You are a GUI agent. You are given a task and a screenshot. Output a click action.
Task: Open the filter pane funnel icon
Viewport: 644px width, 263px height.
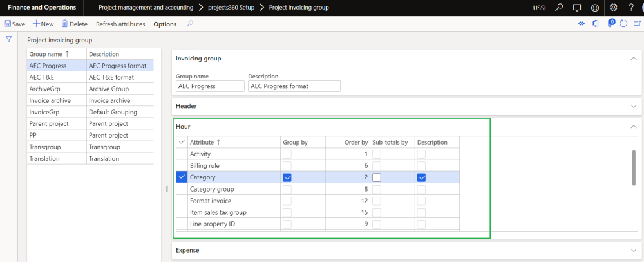click(x=9, y=39)
